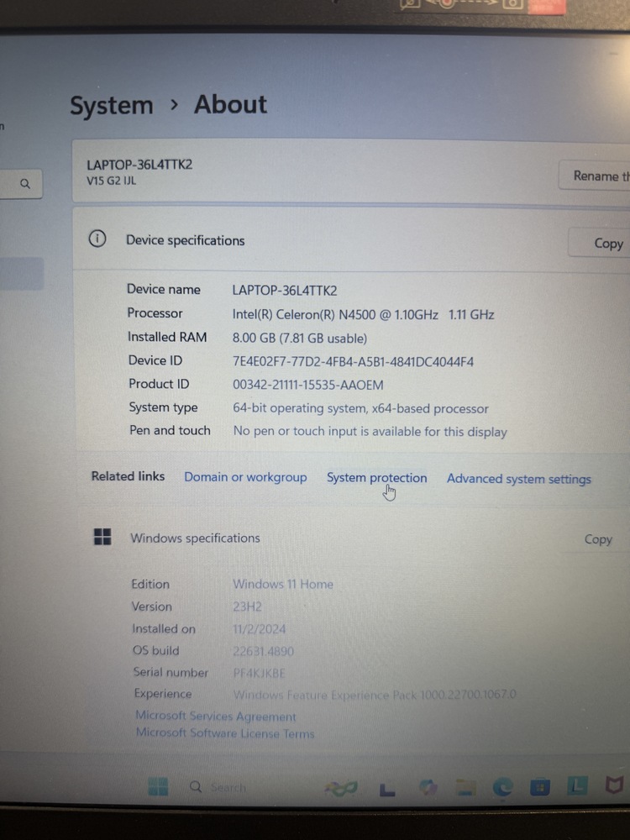Viewport: 630px width, 840px height.
Task: Click the V15 G2 IJL model name
Action: (112, 181)
